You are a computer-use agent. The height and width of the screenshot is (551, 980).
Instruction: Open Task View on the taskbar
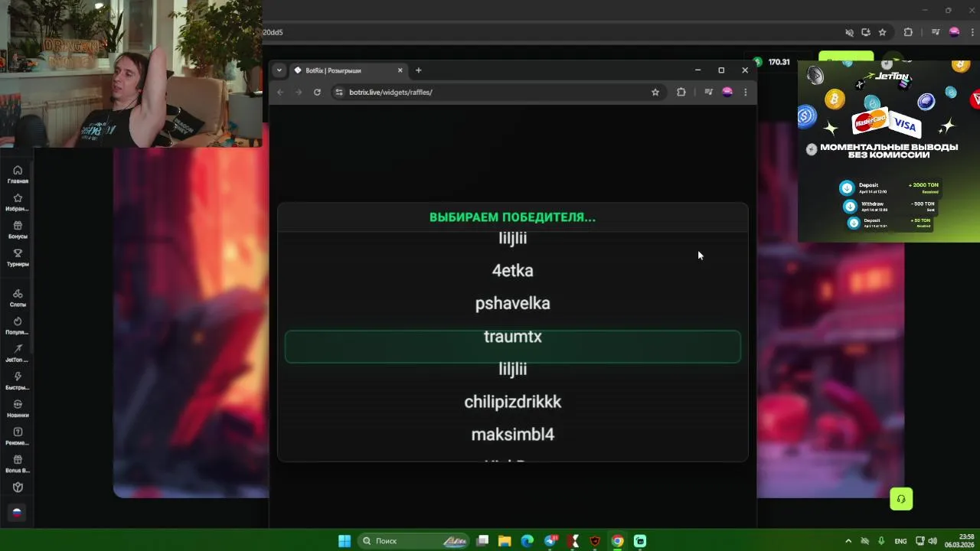(482, 541)
